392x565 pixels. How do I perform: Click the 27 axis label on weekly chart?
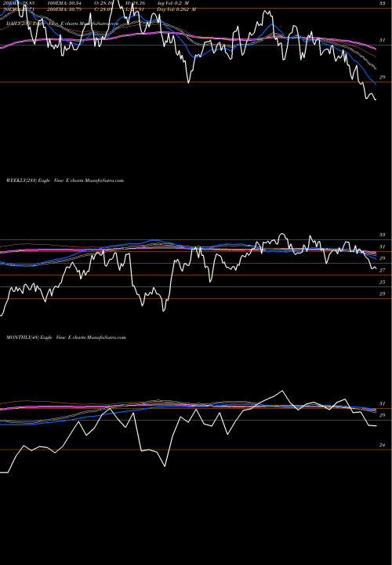pyautogui.click(x=382, y=270)
